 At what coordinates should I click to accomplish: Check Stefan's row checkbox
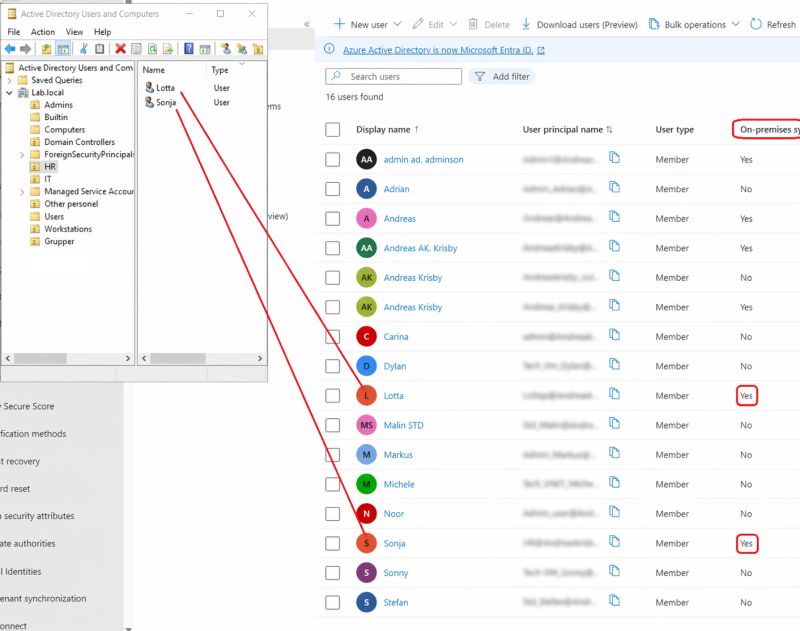pos(333,602)
